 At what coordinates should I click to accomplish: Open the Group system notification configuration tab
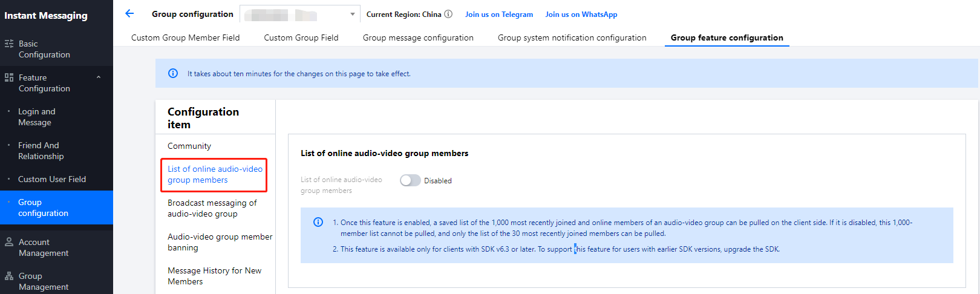(572, 38)
